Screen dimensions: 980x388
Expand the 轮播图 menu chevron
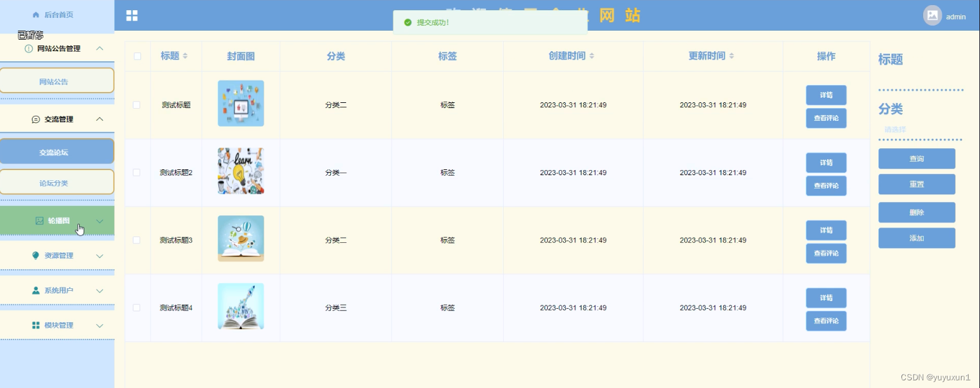point(100,221)
